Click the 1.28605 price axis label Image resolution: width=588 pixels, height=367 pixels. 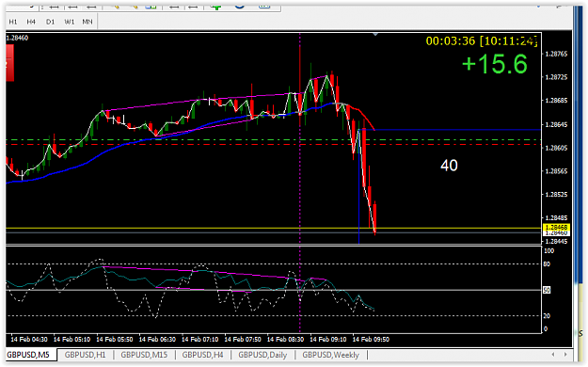pyautogui.click(x=556, y=148)
